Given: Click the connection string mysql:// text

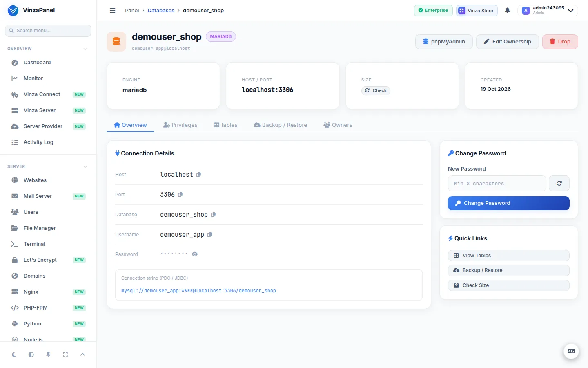Looking at the screenshot, I should (198, 291).
